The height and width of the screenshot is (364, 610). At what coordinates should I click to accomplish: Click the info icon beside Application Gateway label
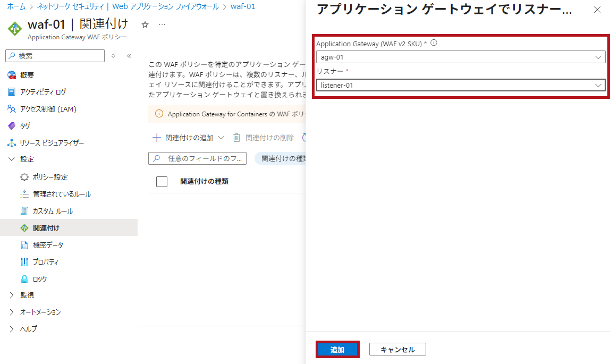[434, 44]
